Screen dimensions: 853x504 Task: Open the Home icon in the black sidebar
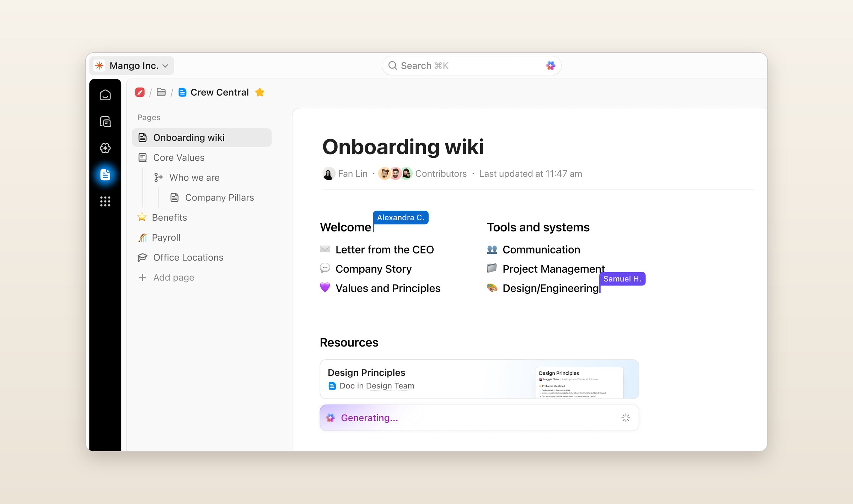coord(105,95)
